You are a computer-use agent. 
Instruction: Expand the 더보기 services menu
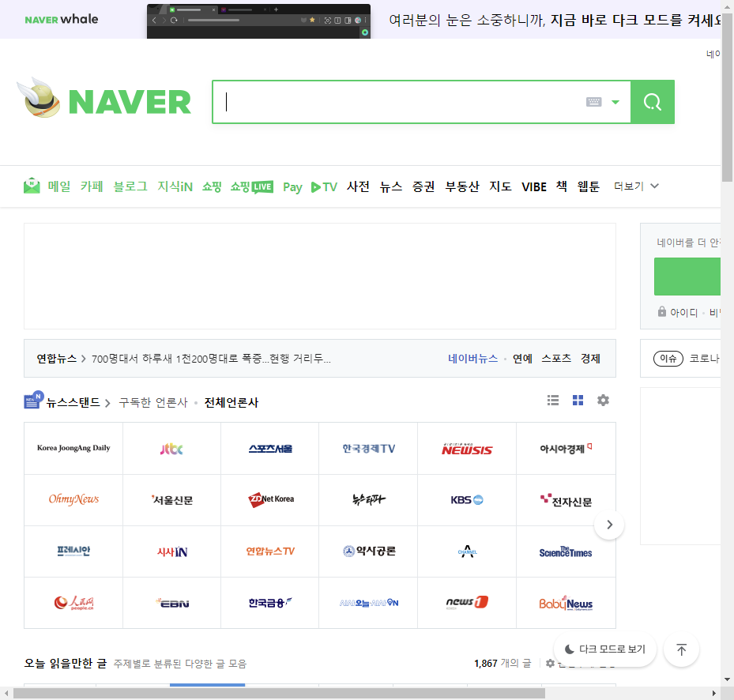[636, 186]
